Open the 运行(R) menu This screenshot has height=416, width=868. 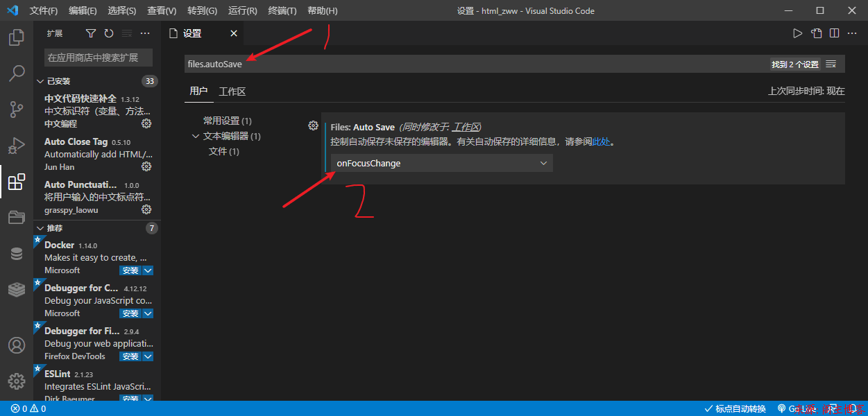point(242,10)
